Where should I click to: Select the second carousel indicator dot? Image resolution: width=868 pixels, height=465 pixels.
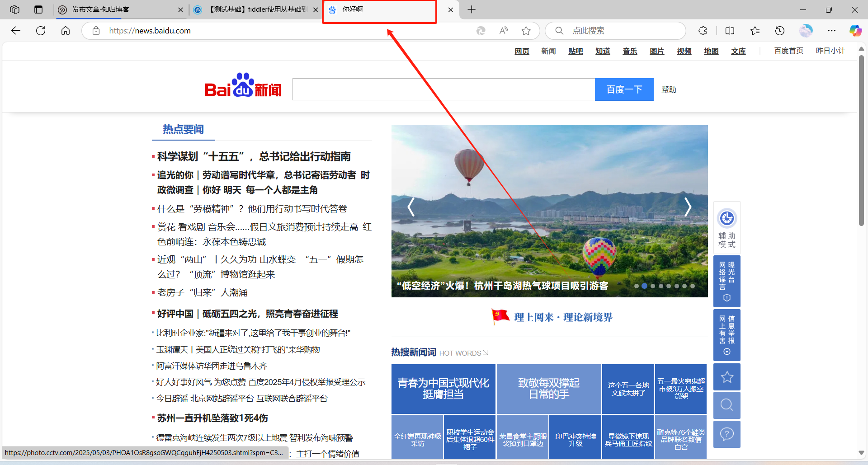coord(644,286)
